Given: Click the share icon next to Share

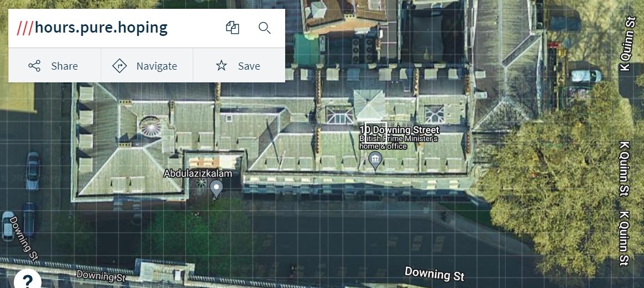Looking at the screenshot, I should (x=34, y=66).
